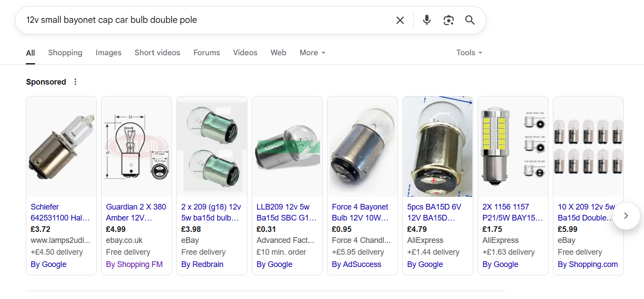Open the Schiefer 642531100 product link
The height and width of the screenshot is (299, 644).
[x=60, y=212]
